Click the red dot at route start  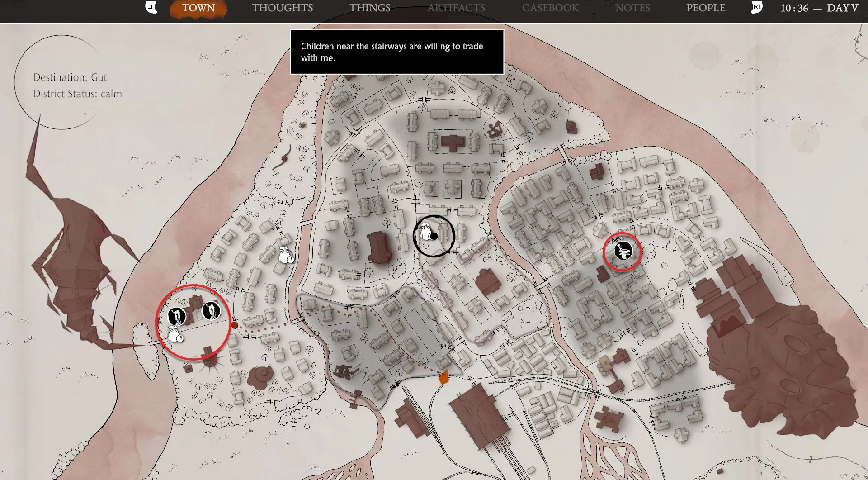tap(235, 325)
